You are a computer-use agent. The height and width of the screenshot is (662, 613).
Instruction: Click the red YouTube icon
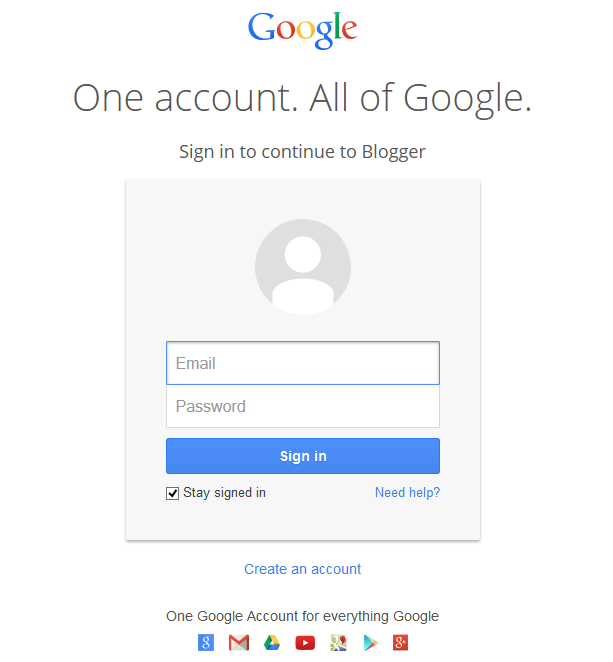[305, 643]
